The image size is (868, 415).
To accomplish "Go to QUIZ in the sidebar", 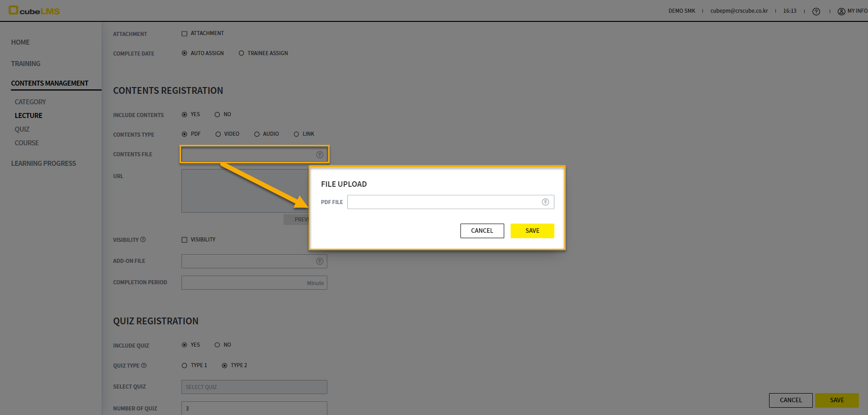I will tap(22, 129).
